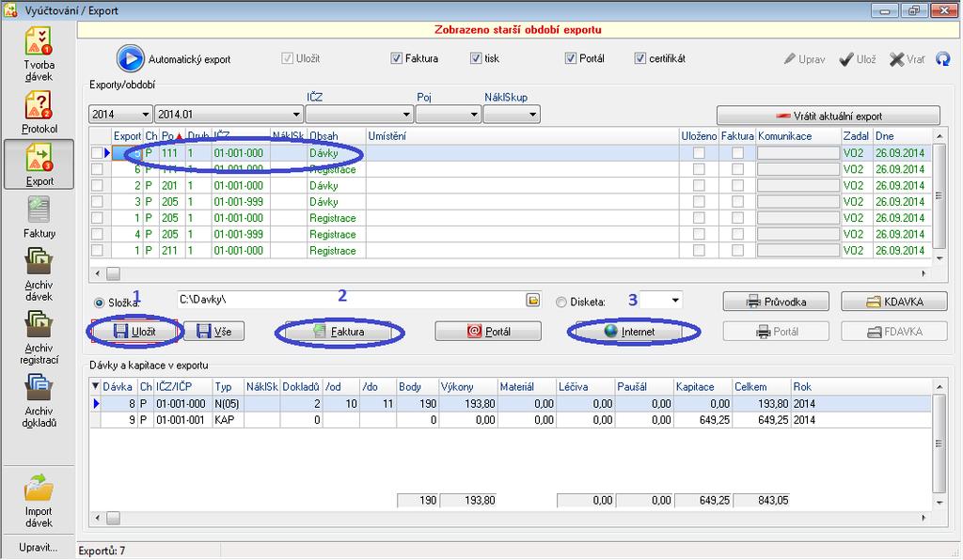Image resolution: width=963 pixels, height=560 pixels.
Task: Open the Protokol sidebar section
Action: click(39, 112)
